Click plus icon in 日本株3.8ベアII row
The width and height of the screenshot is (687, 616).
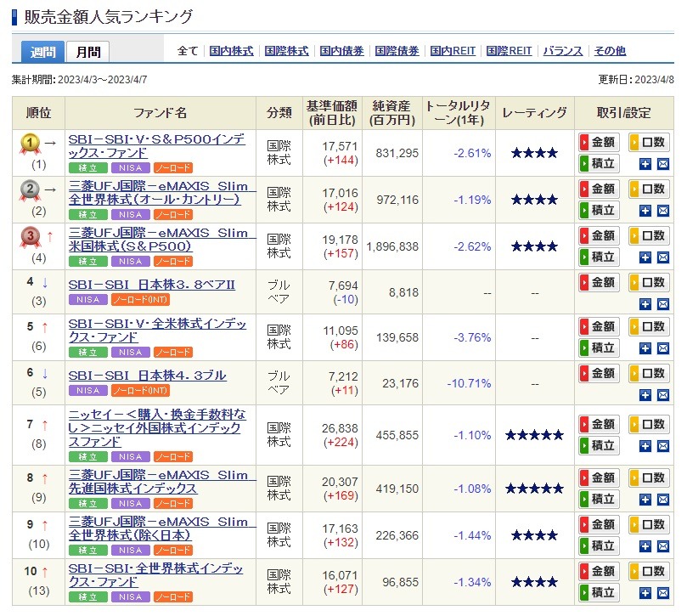tap(645, 304)
